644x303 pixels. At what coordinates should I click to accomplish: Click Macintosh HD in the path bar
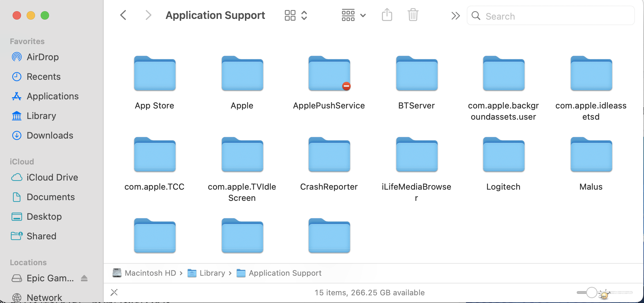[x=150, y=273]
